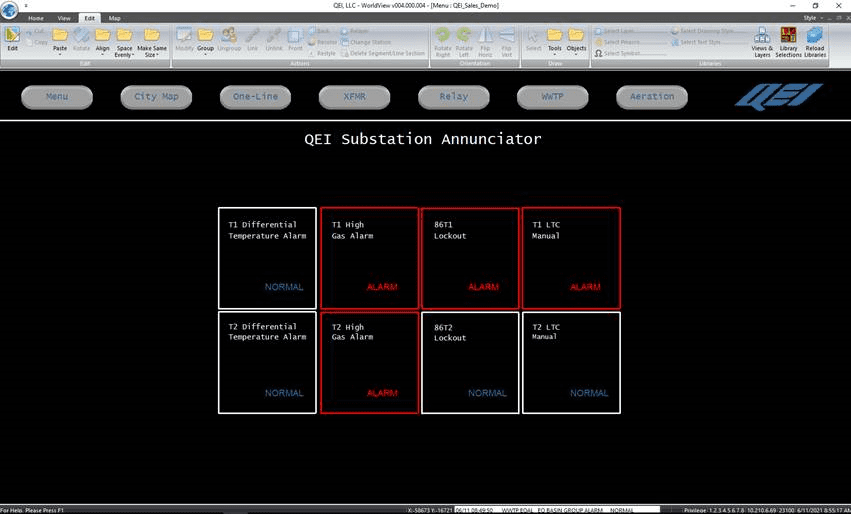The image size is (851, 514).
Task: Open the Space Evenly option
Action: coord(124,42)
